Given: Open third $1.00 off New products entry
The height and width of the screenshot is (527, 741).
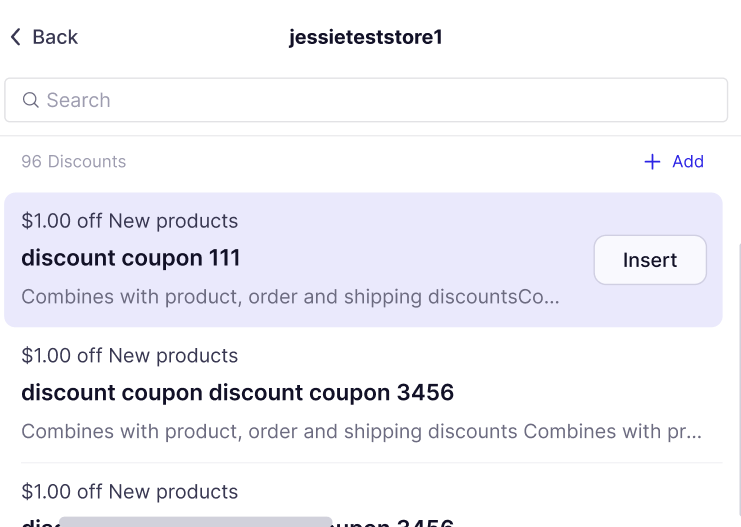Looking at the screenshot, I should 129,492.
